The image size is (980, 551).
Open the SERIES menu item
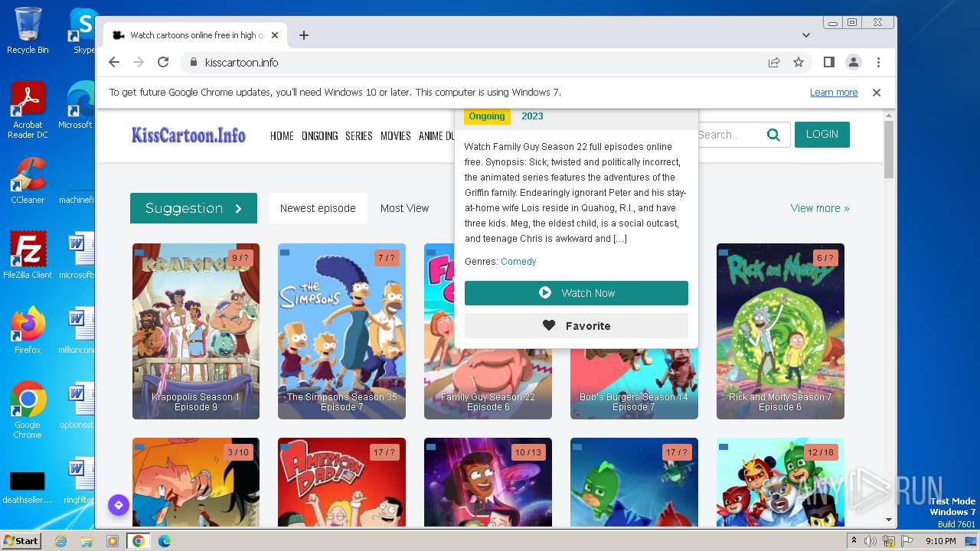(x=358, y=136)
